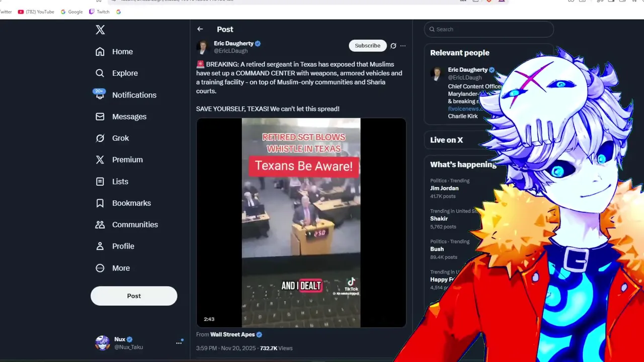Click verified badge beside Wall Street Apes
This screenshot has width=644, height=362.
pos(259,334)
